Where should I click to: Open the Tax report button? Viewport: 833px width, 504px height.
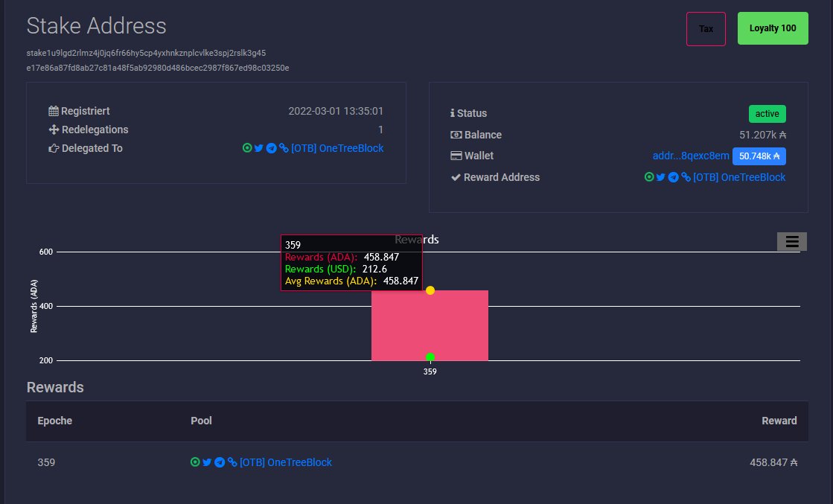[x=706, y=29]
